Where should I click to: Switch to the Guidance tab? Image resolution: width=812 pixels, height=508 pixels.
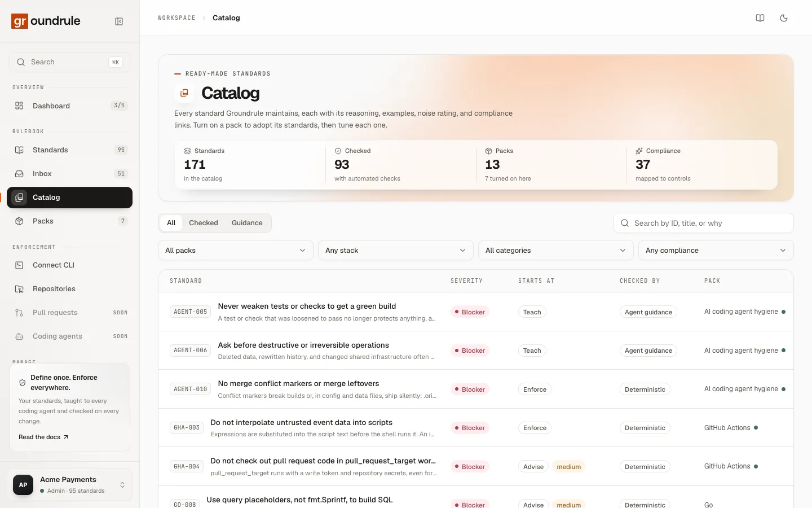(247, 223)
